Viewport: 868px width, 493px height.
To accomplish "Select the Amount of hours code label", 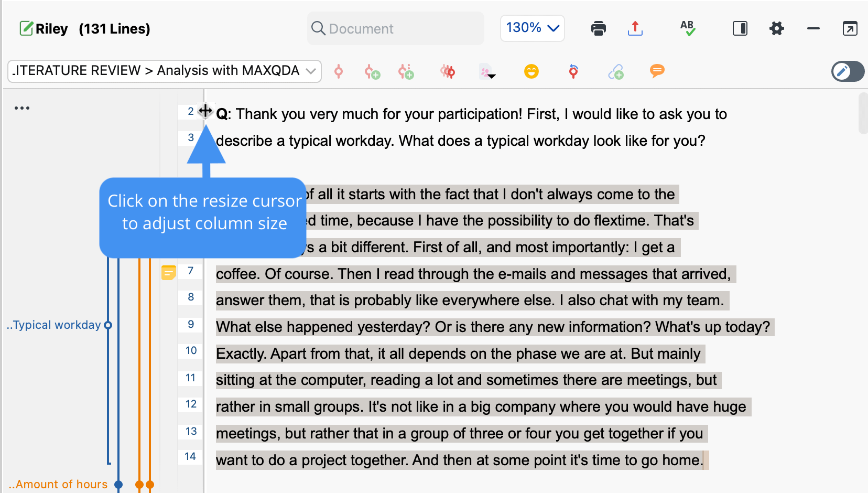I will [x=58, y=484].
